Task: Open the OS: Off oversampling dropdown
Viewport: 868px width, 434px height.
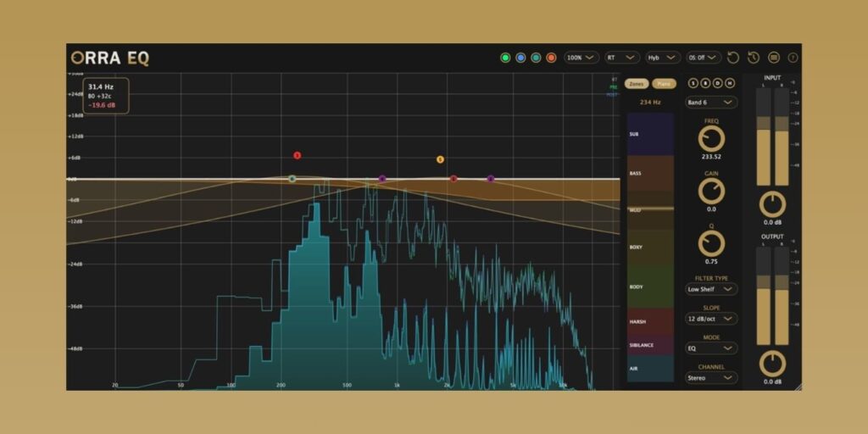Action: pyautogui.click(x=704, y=58)
